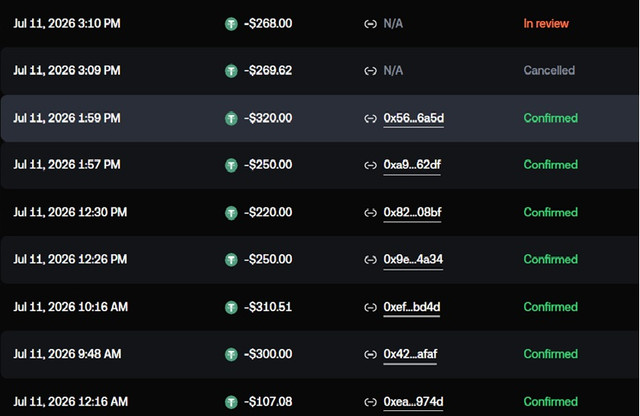
Task: Click the link icon before 0xa9...62df
Action: point(370,165)
